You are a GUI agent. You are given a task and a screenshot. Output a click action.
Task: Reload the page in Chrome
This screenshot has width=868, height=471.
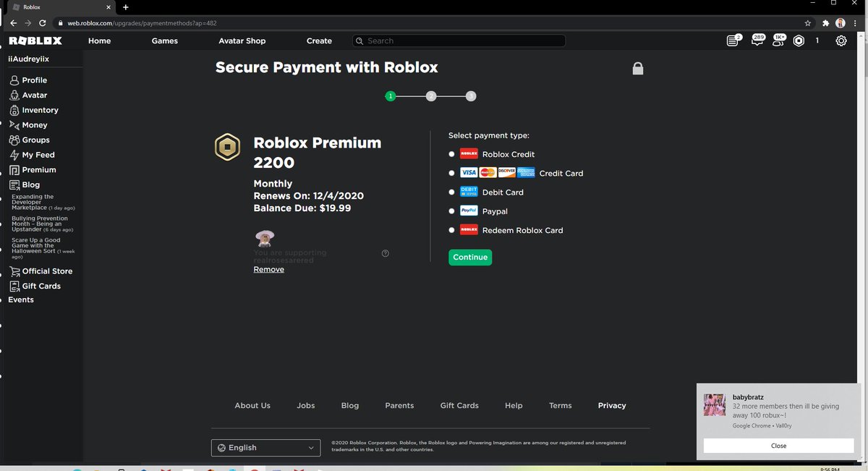(43, 23)
